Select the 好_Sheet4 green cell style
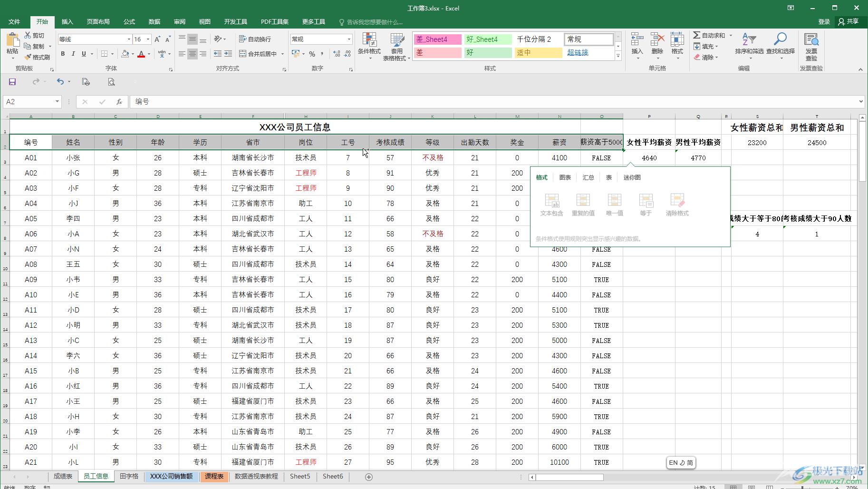This screenshot has width=868, height=489. 488,39
